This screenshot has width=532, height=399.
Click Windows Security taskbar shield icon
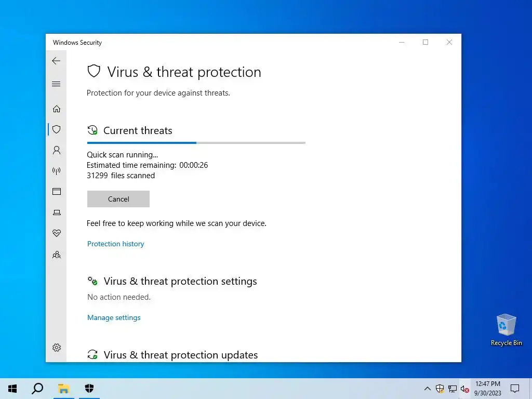point(89,389)
